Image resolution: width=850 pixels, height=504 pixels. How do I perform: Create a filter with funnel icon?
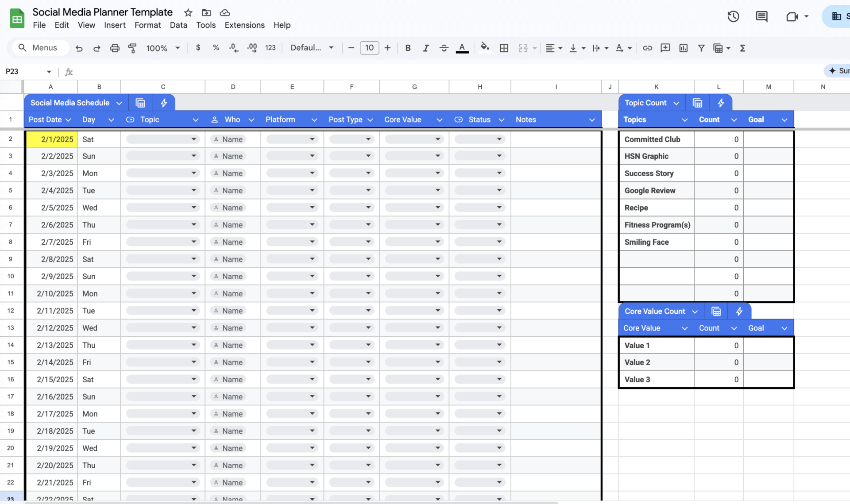click(x=701, y=48)
